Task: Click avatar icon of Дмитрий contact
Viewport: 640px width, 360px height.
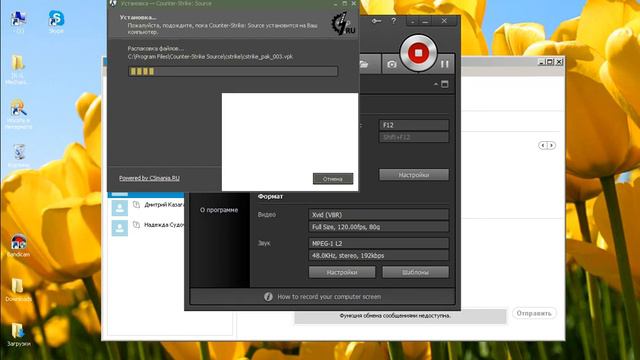Action: 120,208
